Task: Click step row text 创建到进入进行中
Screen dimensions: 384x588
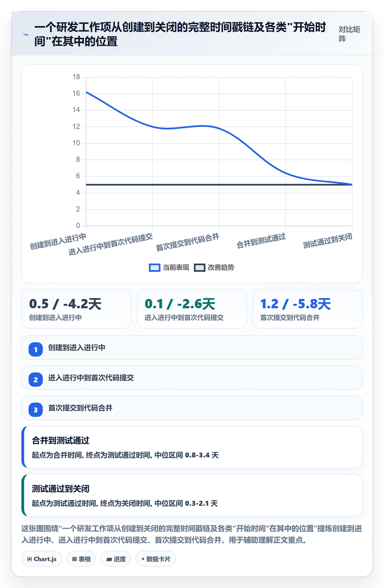Action: (77, 348)
